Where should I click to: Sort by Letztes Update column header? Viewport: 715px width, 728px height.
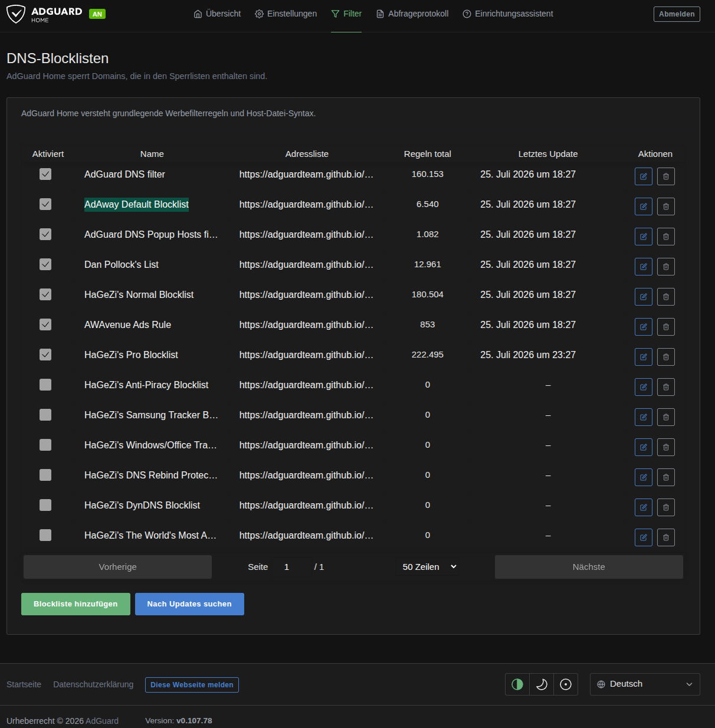[548, 154]
